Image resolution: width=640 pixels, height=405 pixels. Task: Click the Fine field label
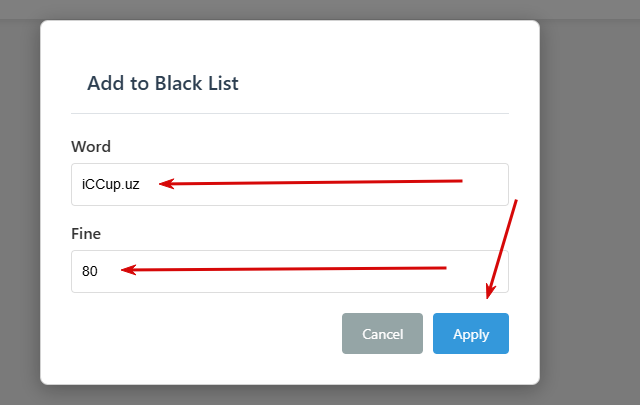[86, 234]
